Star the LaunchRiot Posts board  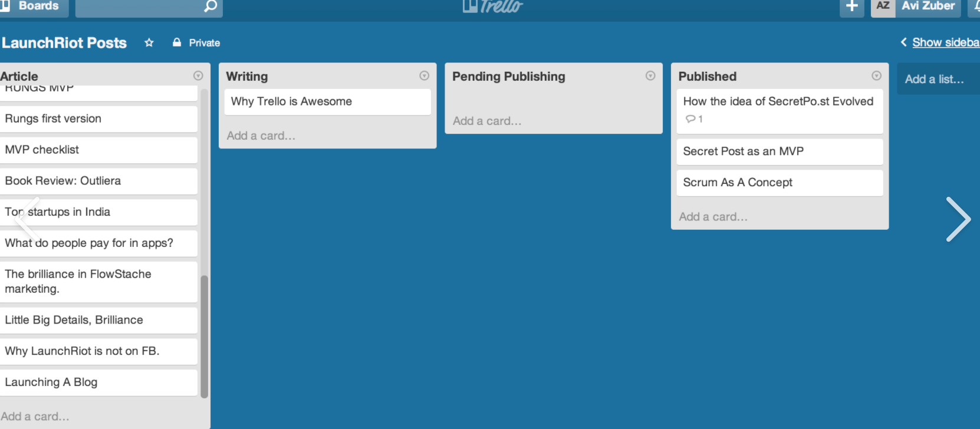149,42
